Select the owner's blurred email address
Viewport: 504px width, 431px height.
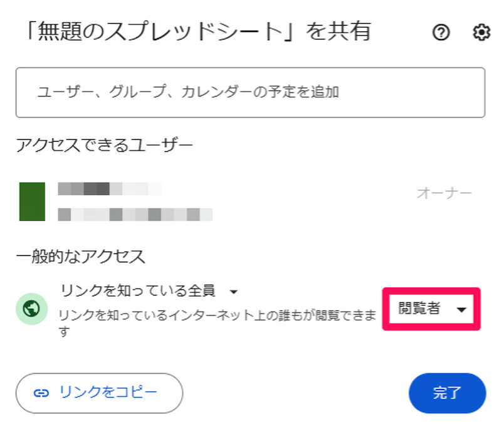point(135,215)
